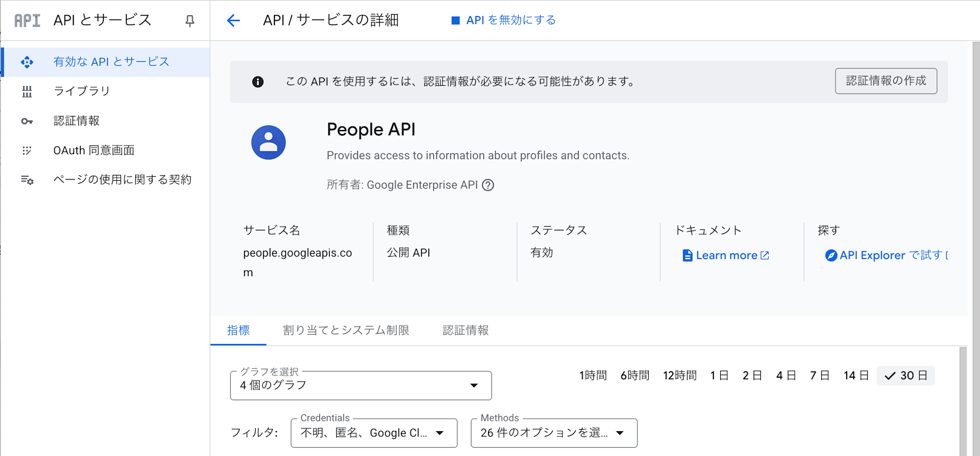
Task: Open the Learn more documentation link
Action: coord(726,255)
